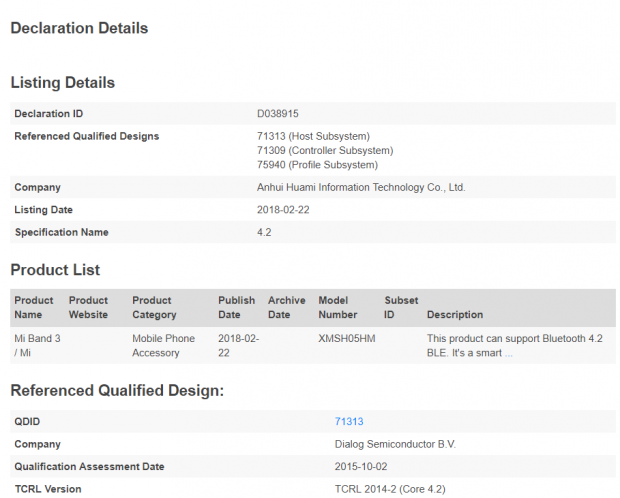Click the XMSH05HM model number cell
The image size is (620, 498).
click(346, 339)
